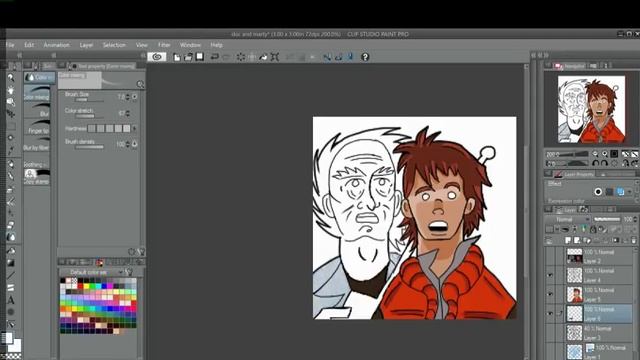
Task: Select the Finger tip sub tool
Action: [37, 127]
